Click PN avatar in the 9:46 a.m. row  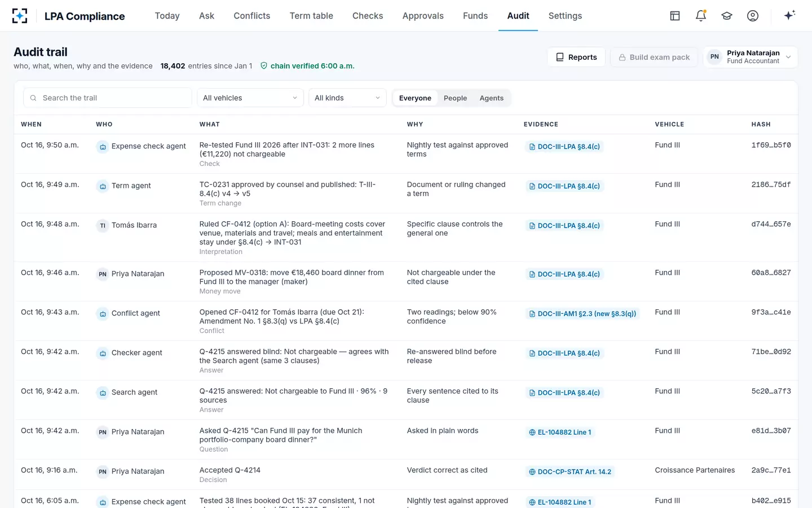pyautogui.click(x=103, y=274)
